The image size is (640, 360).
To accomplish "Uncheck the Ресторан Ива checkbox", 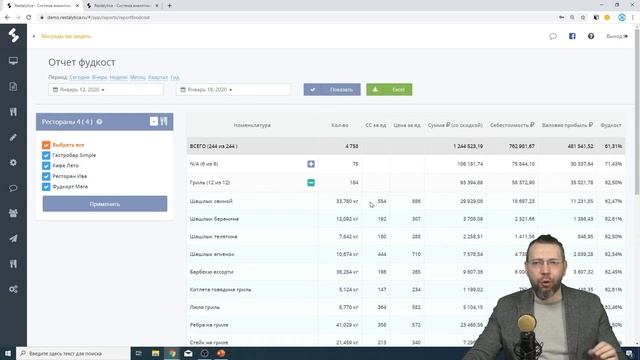I will point(46,176).
